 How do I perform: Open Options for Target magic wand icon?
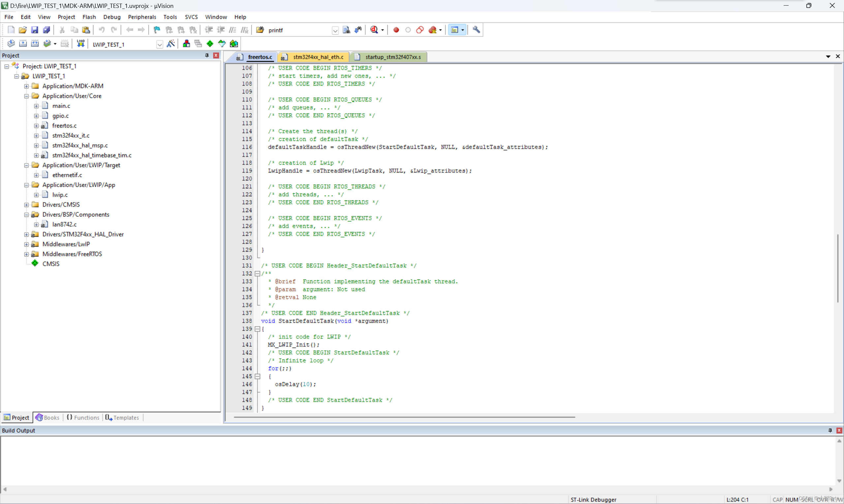click(x=171, y=44)
